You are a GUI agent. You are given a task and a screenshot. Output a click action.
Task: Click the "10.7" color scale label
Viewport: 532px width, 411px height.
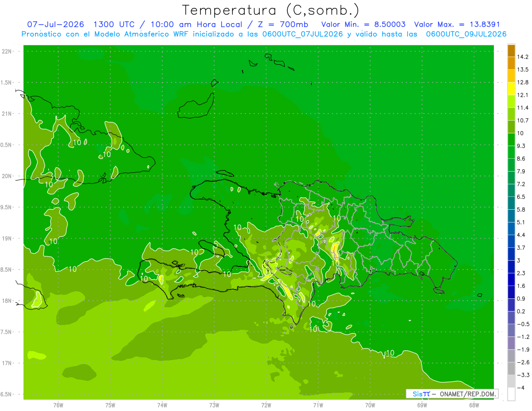tap(523, 120)
